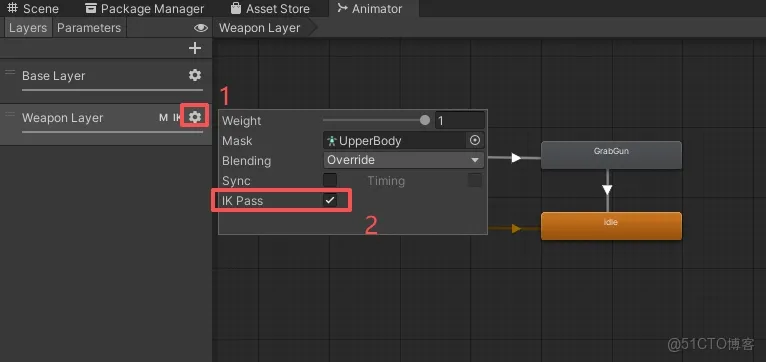This screenshot has height=362, width=766.
Task: Toggle the eye visibility icon
Action: point(201,28)
